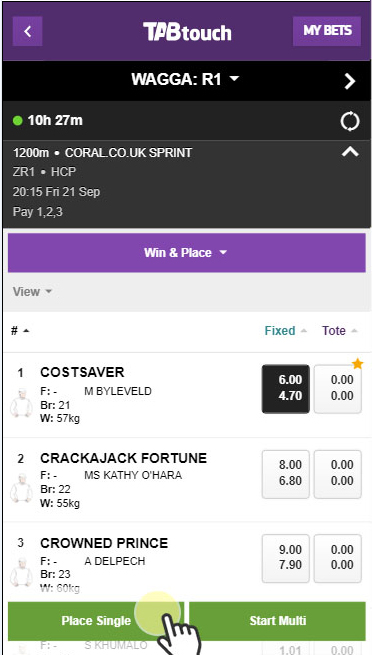Click the Start Multi button

point(278,621)
